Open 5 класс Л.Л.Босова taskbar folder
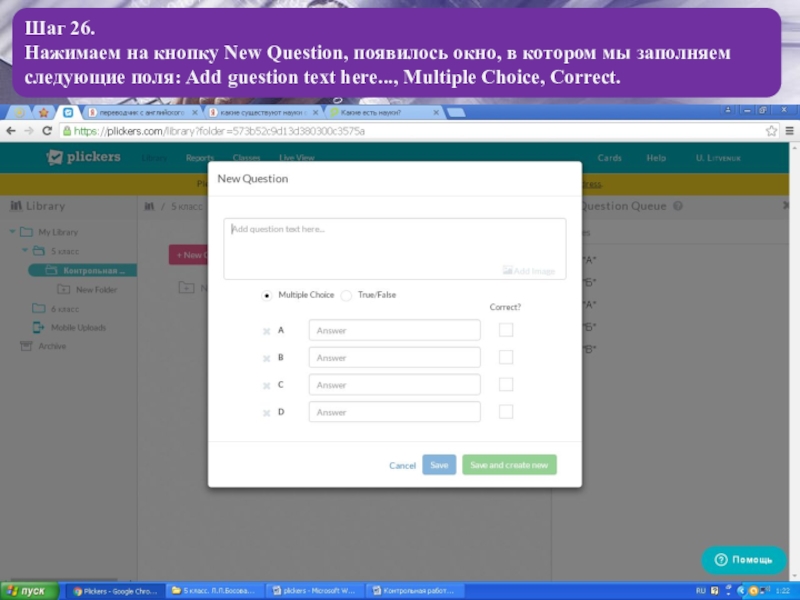The width and height of the screenshot is (800, 600). point(216,591)
